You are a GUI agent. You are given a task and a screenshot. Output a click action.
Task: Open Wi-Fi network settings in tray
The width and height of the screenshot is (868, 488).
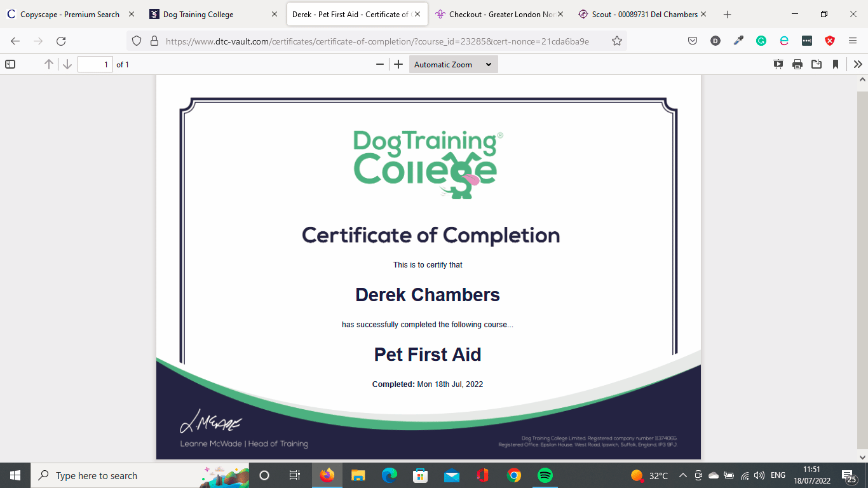743,475
